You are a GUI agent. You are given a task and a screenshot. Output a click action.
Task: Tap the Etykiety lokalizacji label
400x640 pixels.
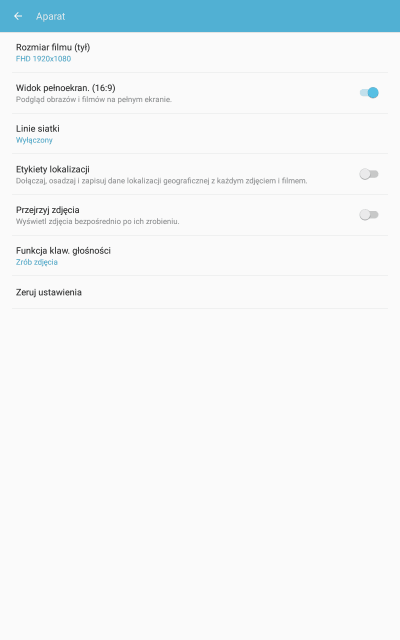[53, 169]
